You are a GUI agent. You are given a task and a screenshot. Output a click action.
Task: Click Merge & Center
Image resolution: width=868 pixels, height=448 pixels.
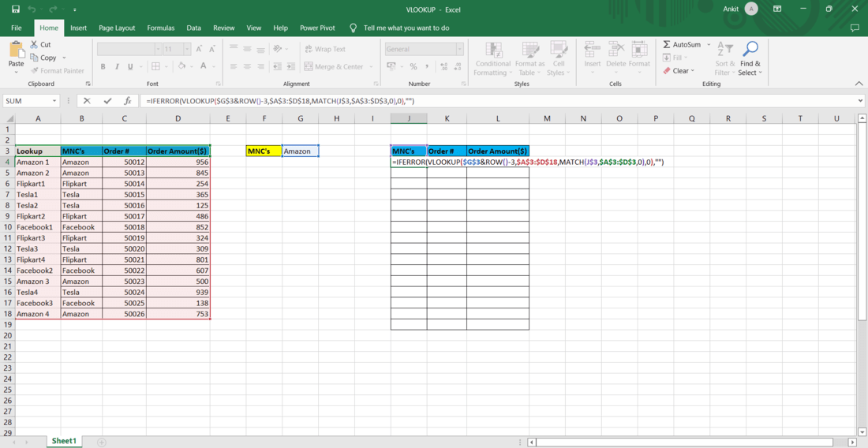tap(334, 67)
